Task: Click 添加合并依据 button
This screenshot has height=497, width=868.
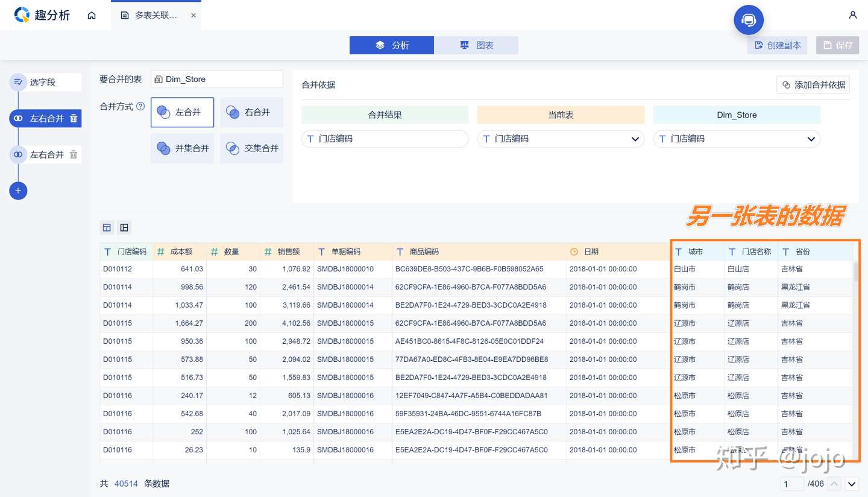Action: click(813, 85)
